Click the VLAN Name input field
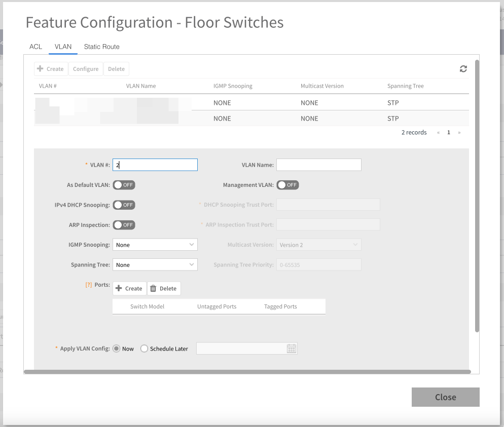The image size is (504, 427). pyautogui.click(x=318, y=165)
